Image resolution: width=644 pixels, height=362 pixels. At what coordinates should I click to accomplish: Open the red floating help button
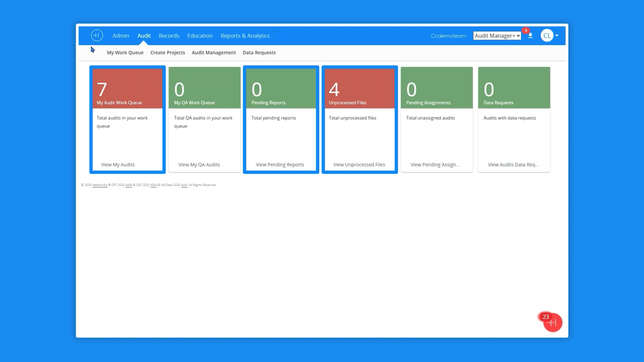552,322
